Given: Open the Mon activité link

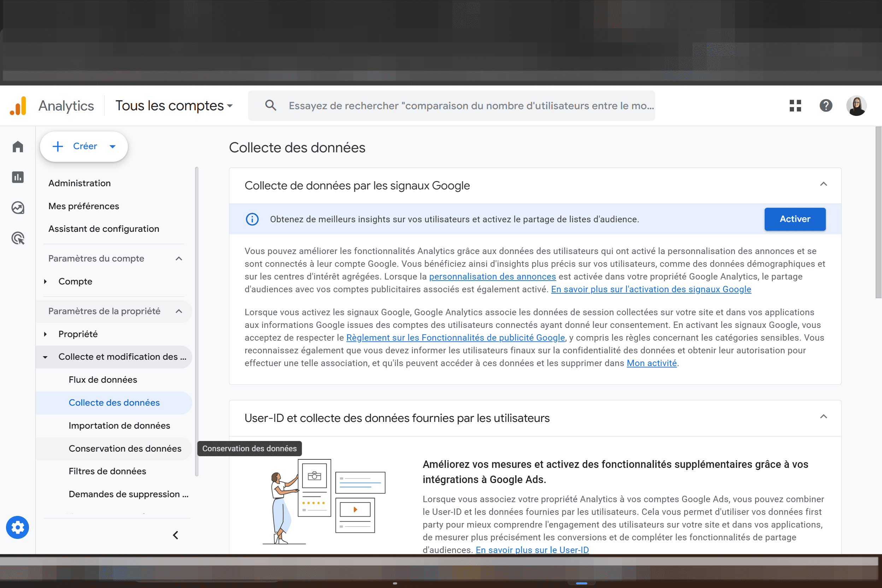Looking at the screenshot, I should coord(652,363).
